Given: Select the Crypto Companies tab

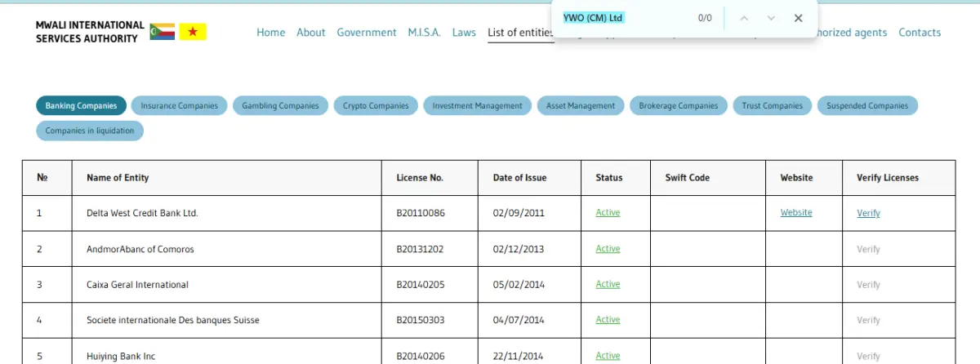Looking at the screenshot, I should 376,105.
